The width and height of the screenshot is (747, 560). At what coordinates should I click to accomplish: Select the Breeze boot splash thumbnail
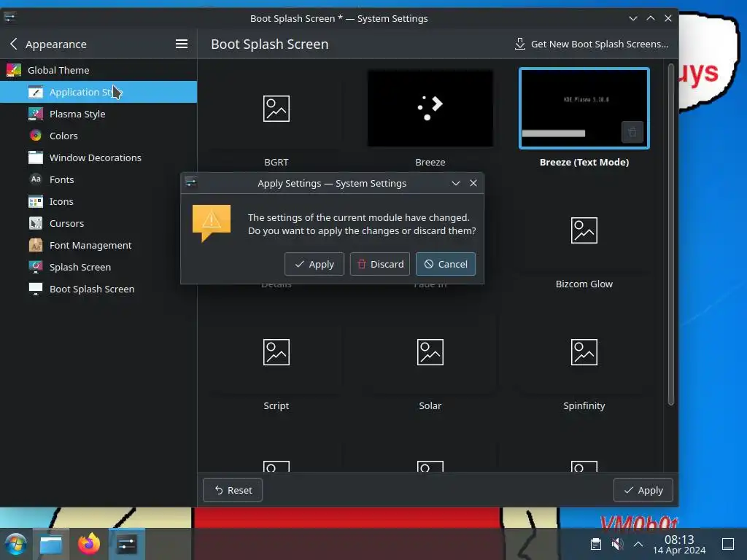point(430,109)
